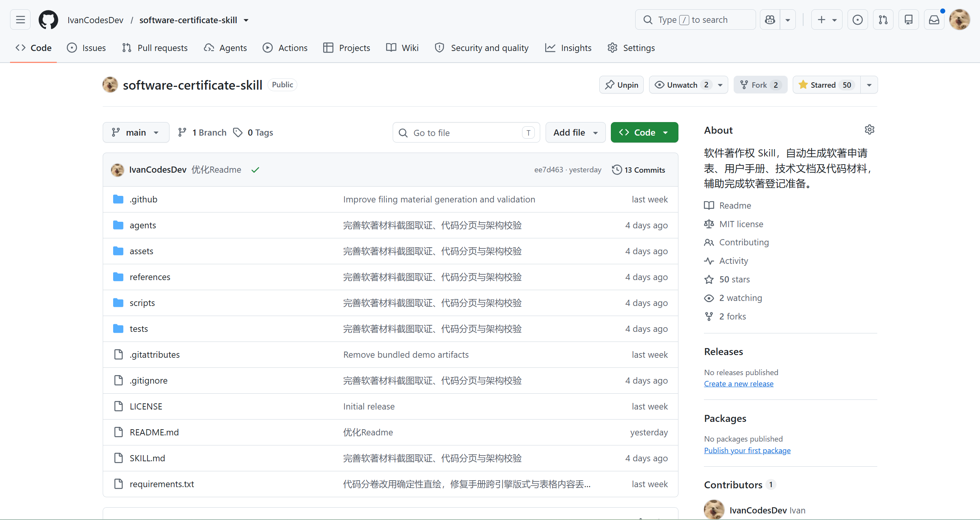
Task: Open the Contributing link
Action: point(736,242)
